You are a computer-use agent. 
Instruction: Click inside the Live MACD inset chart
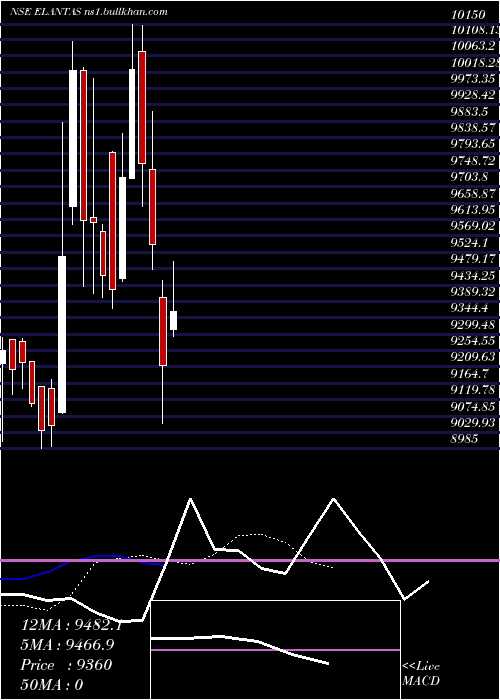pos(275,650)
